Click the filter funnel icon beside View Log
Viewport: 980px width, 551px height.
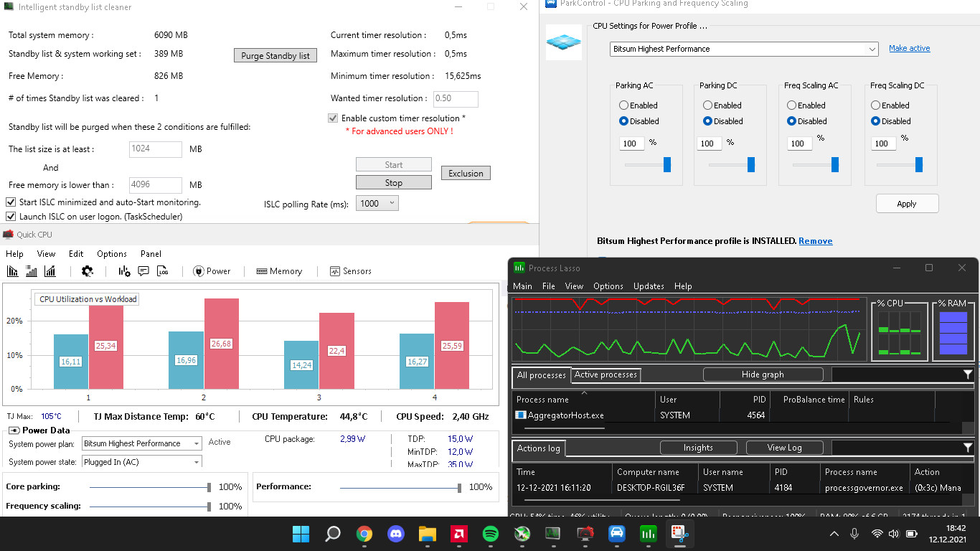pos(968,448)
